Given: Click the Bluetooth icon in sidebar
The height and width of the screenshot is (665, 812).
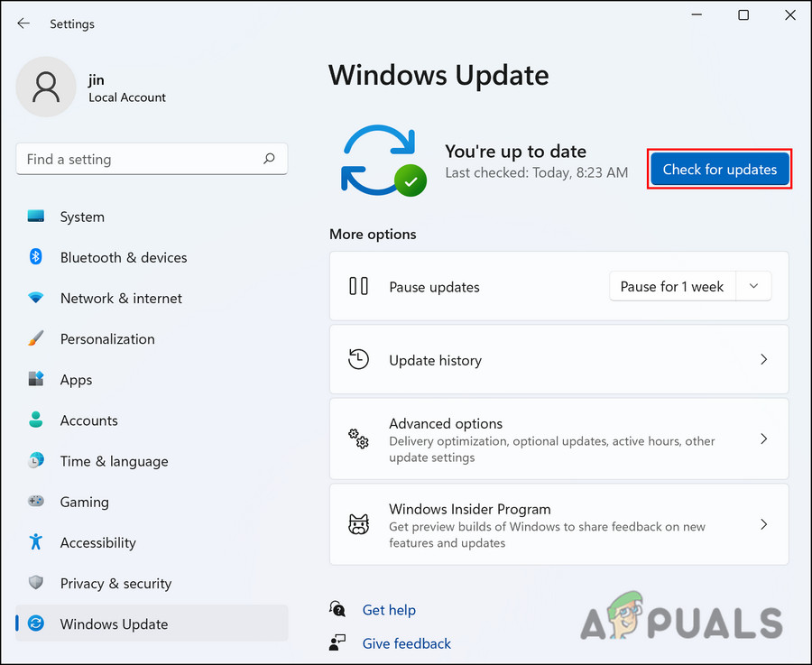Looking at the screenshot, I should coord(36,256).
